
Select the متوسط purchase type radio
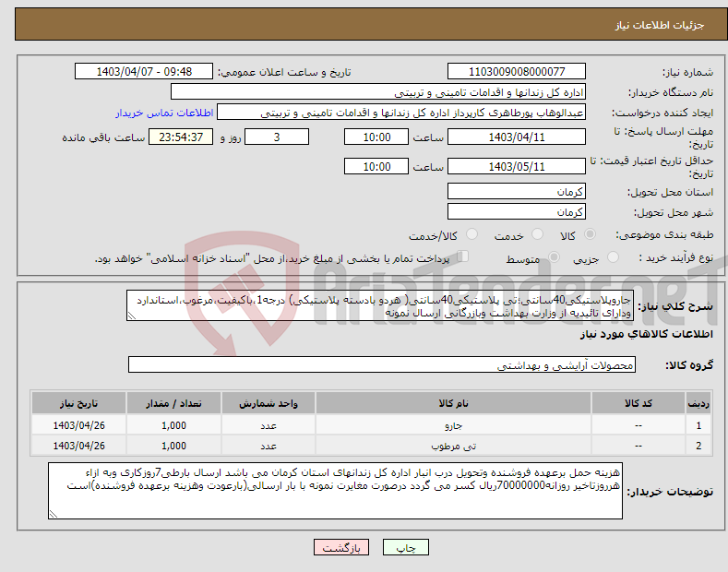point(554,257)
